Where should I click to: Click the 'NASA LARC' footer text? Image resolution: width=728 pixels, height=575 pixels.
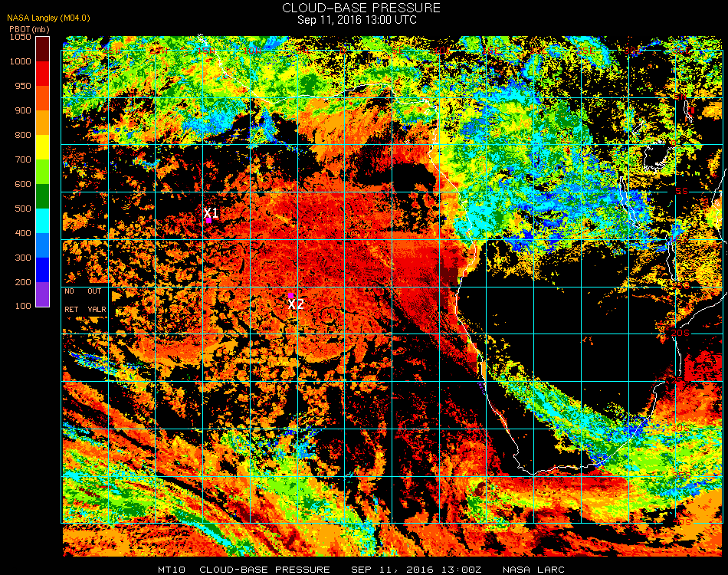pyautogui.click(x=533, y=570)
